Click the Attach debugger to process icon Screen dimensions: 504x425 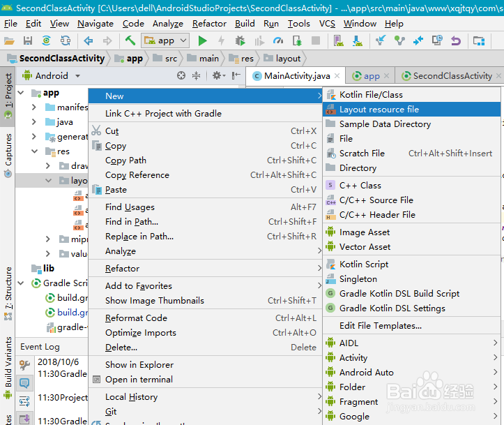298,41
